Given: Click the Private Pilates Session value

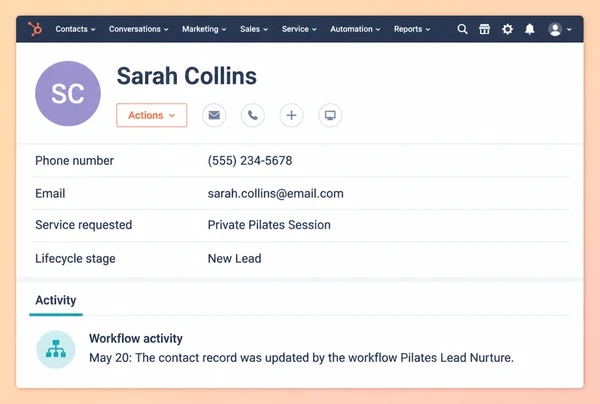Looking at the screenshot, I should click(x=269, y=225).
